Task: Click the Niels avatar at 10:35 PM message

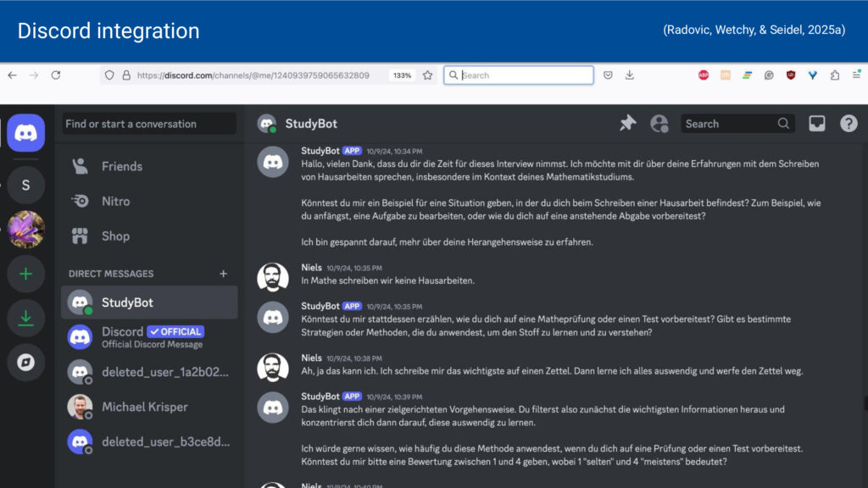Action: pyautogui.click(x=273, y=277)
